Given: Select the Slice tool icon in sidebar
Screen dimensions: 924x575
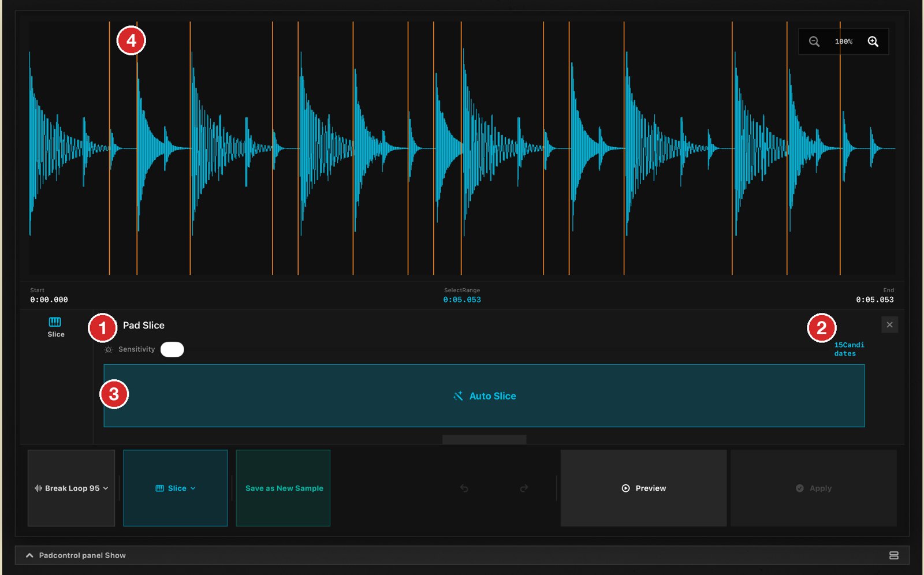Looking at the screenshot, I should [x=55, y=327].
